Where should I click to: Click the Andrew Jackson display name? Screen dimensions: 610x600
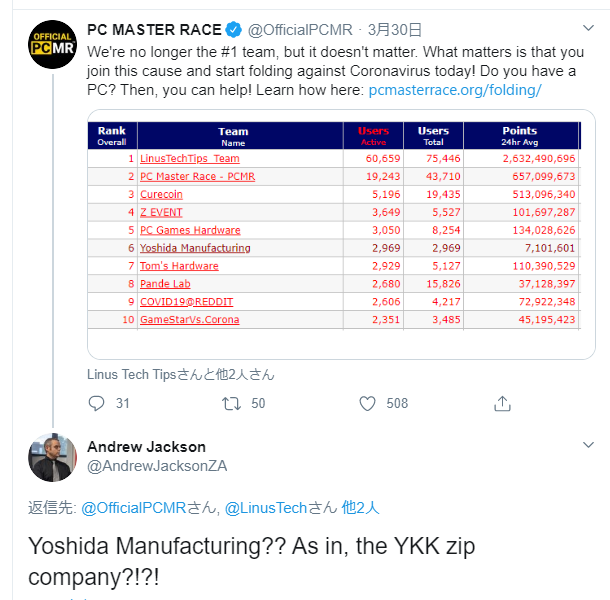pyautogui.click(x=146, y=447)
